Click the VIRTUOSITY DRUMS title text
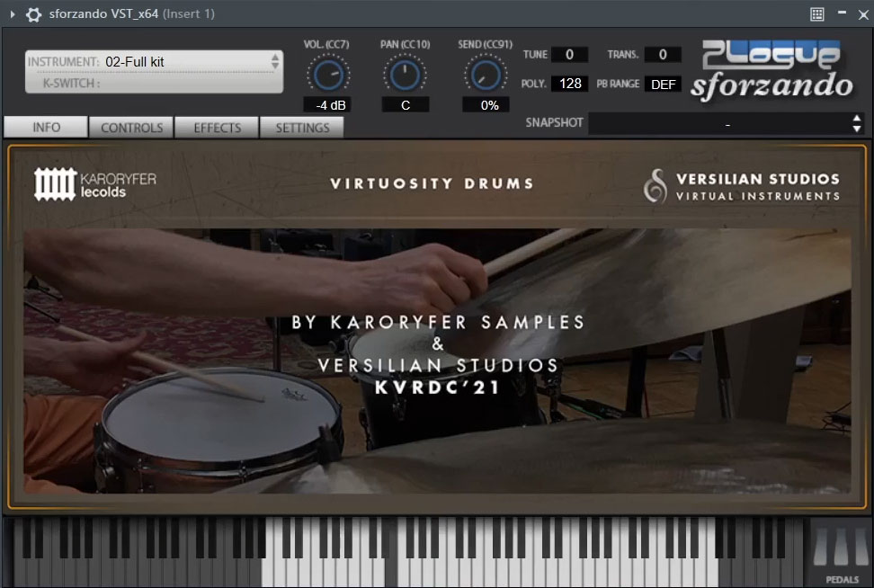Image resolution: width=874 pixels, height=588 pixels. (432, 183)
